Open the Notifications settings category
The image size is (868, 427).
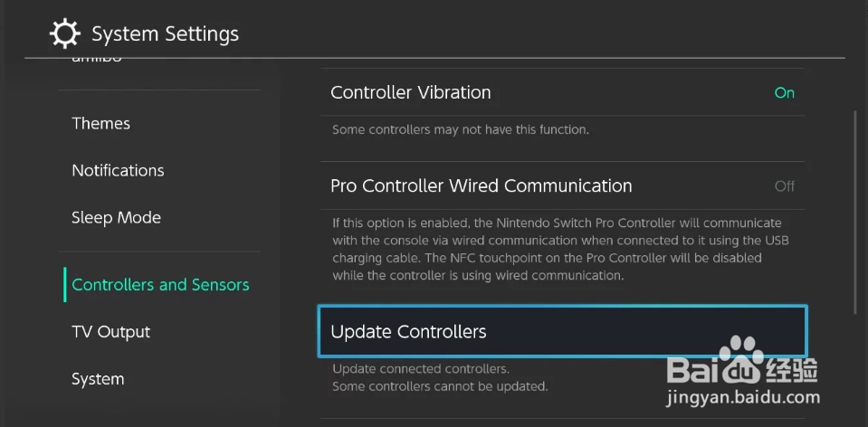[118, 170]
